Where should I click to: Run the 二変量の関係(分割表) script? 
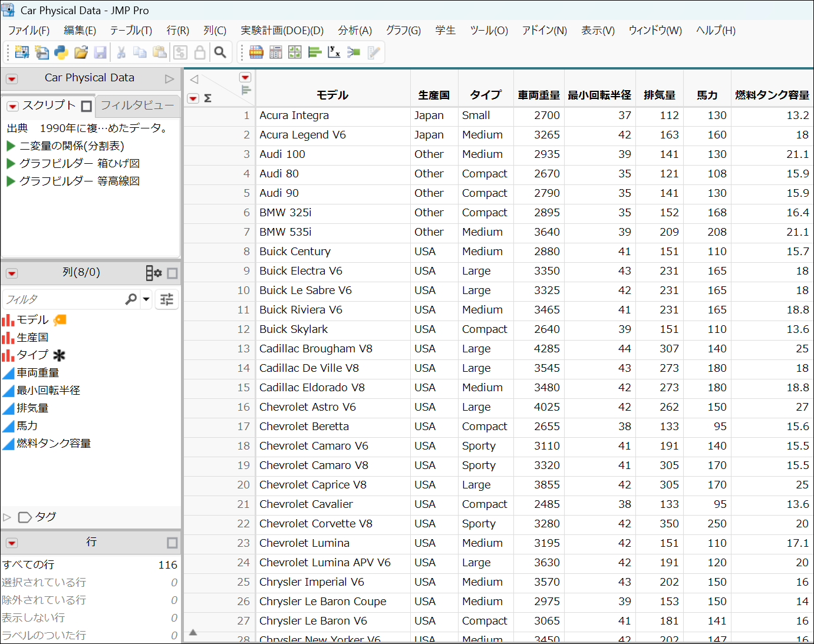11,146
